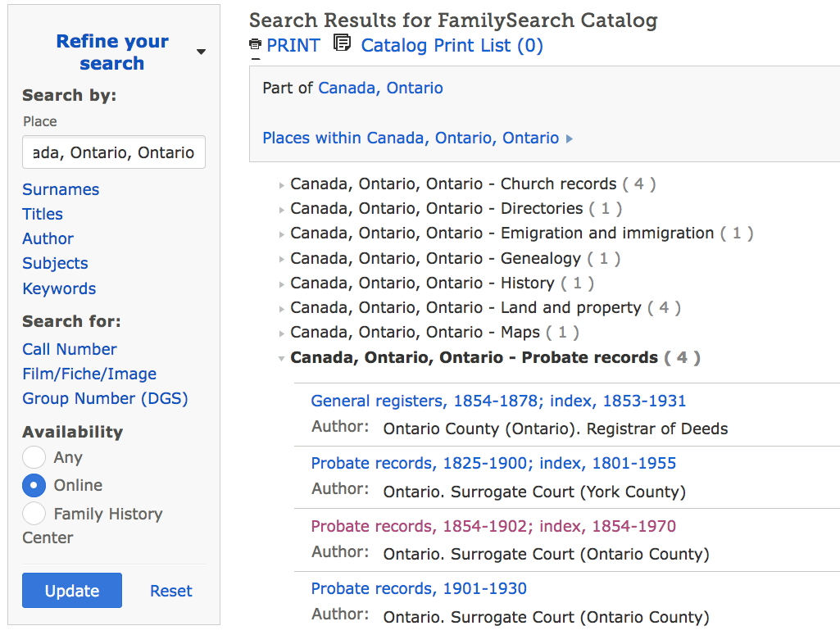Open the Canada, Ontario parent place link
This screenshot has height=644, width=840.
[x=380, y=88]
